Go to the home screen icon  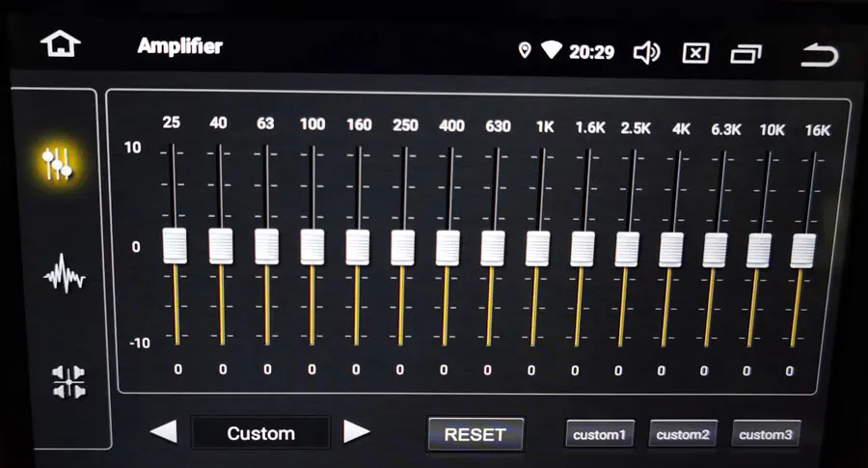click(61, 43)
